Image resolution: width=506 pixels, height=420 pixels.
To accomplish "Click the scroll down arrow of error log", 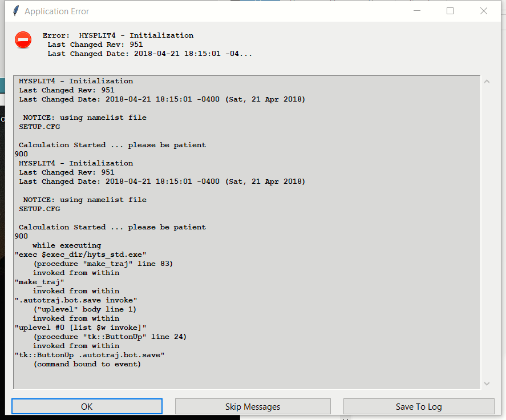I will point(487,383).
